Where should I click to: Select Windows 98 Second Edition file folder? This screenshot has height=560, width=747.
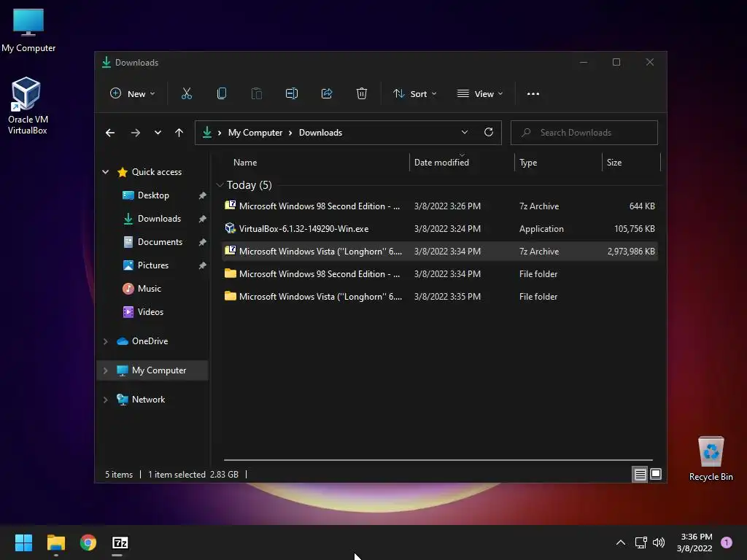click(x=440, y=274)
